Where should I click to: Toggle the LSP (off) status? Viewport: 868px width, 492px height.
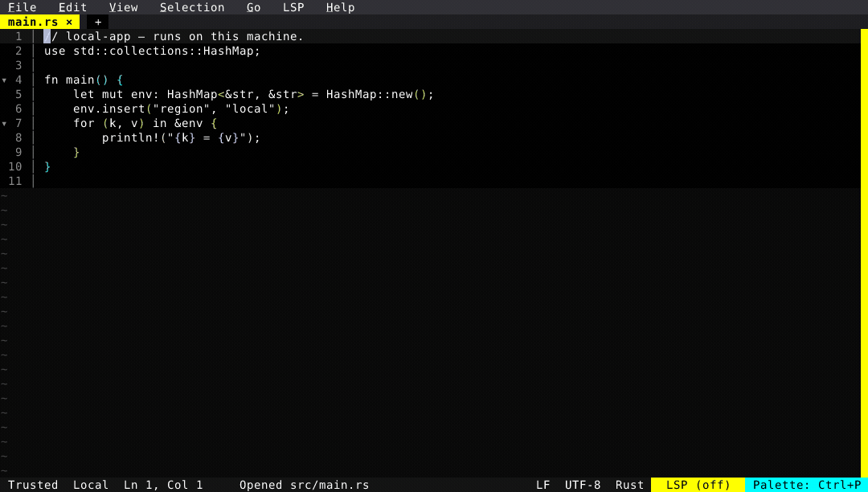point(698,485)
